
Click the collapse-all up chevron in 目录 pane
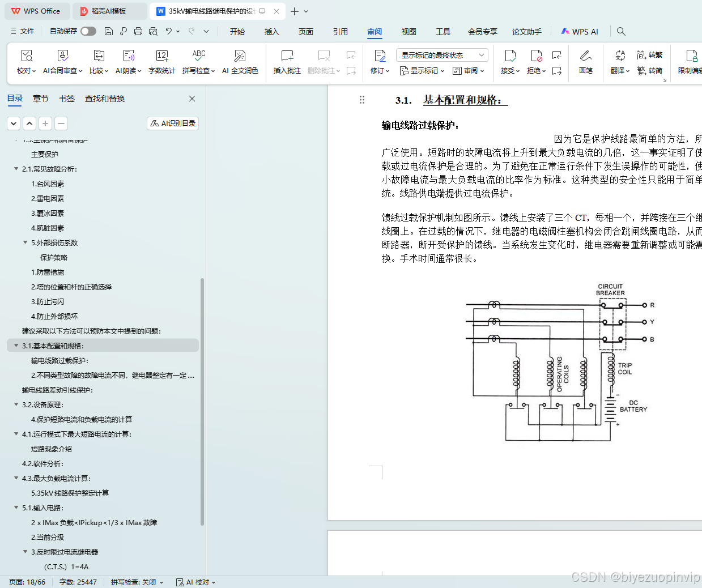click(x=29, y=123)
